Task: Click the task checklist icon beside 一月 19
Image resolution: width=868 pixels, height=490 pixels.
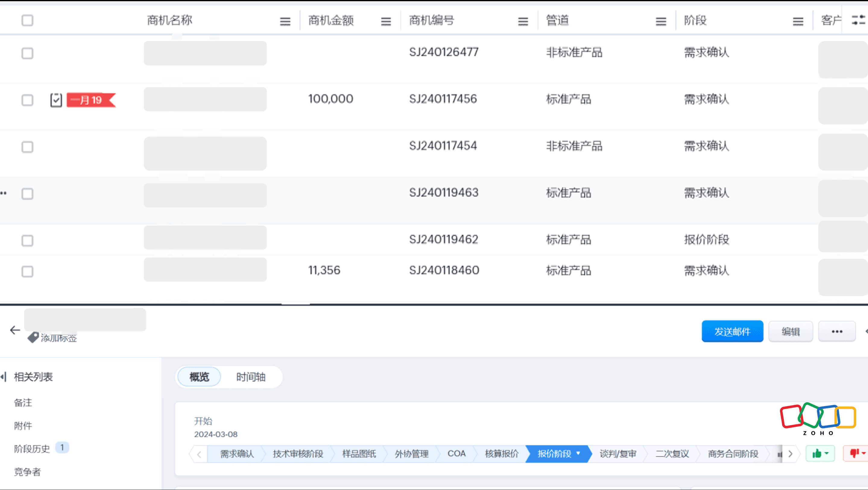Action: tap(56, 100)
